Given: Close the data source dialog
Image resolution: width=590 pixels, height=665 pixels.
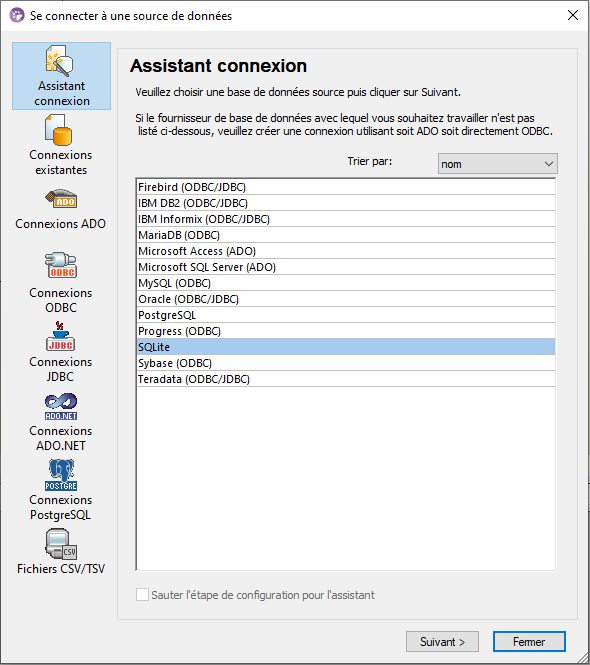Looking at the screenshot, I should [x=573, y=15].
